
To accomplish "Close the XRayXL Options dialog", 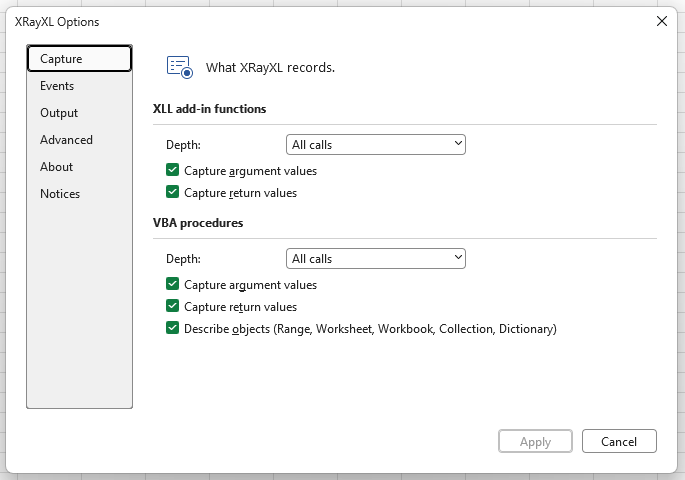I will [x=662, y=21].
